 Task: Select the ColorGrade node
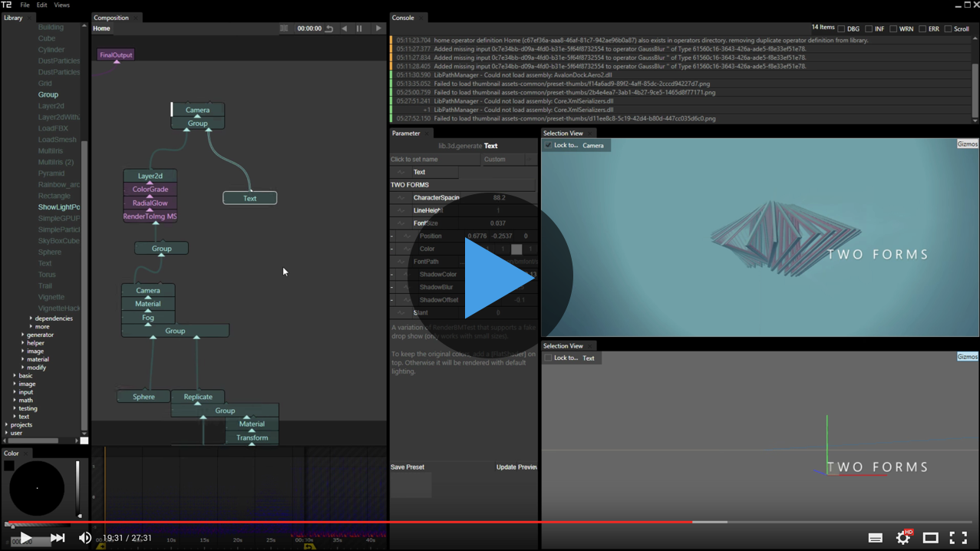150,190
